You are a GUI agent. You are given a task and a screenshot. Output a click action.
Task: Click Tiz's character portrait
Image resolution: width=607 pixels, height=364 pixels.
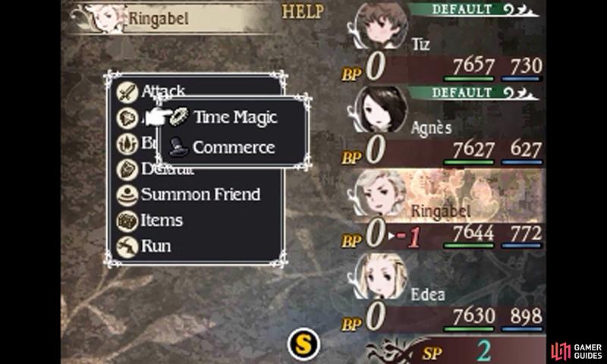[x=382, y=26]
